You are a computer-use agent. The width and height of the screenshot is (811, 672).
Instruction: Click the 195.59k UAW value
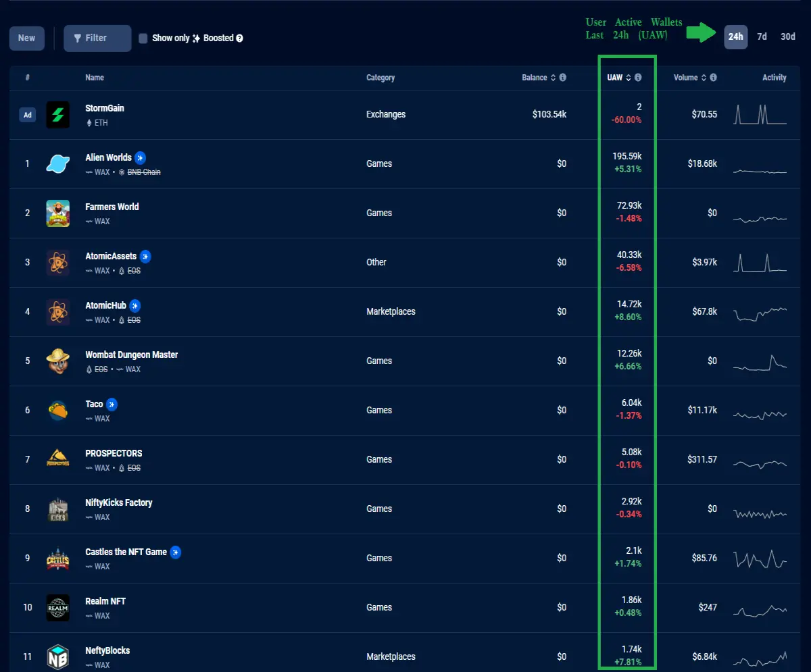(x=627, y=156)
